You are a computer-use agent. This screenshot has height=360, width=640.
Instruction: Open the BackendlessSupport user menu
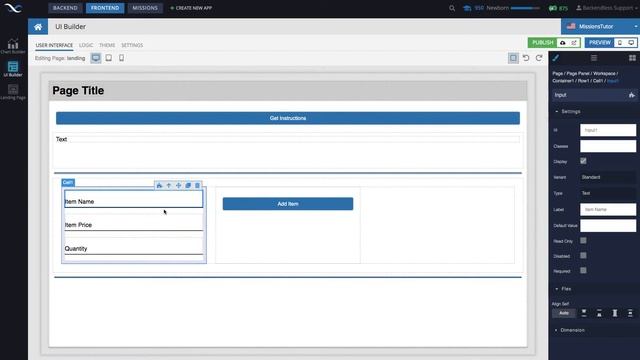(607, 8)
